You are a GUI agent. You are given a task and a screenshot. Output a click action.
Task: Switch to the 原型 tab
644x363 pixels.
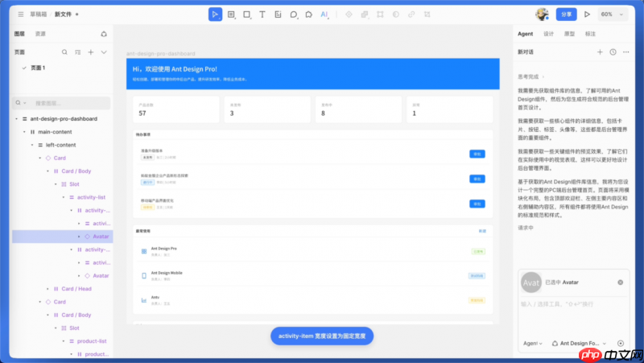click(x=569, y=34)
